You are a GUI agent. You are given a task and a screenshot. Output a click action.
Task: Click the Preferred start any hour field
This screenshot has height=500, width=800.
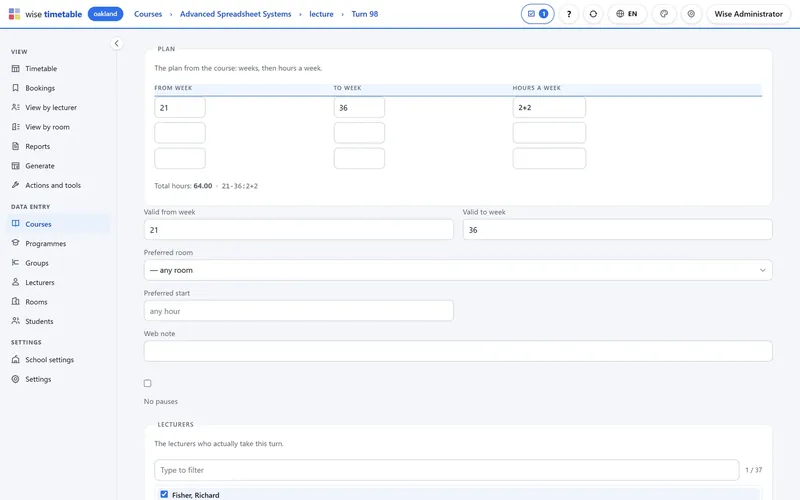[x=298, y=311]
